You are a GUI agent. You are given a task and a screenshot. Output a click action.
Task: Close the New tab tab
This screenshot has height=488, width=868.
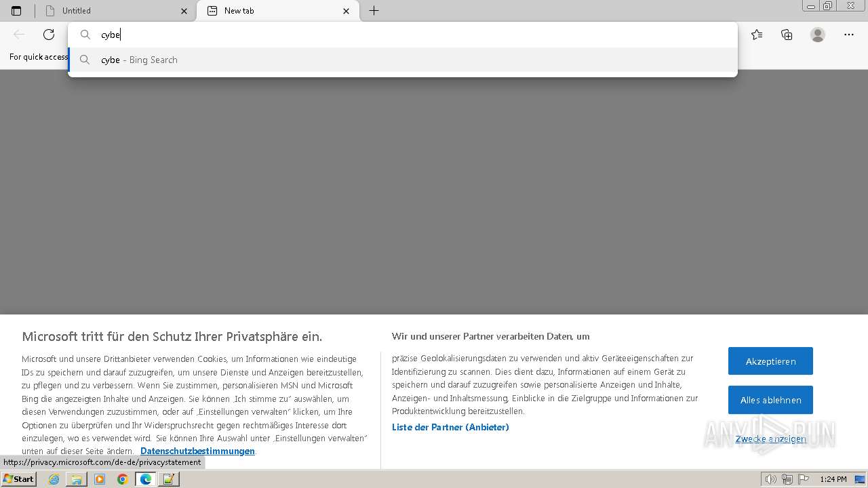[347, 11]
